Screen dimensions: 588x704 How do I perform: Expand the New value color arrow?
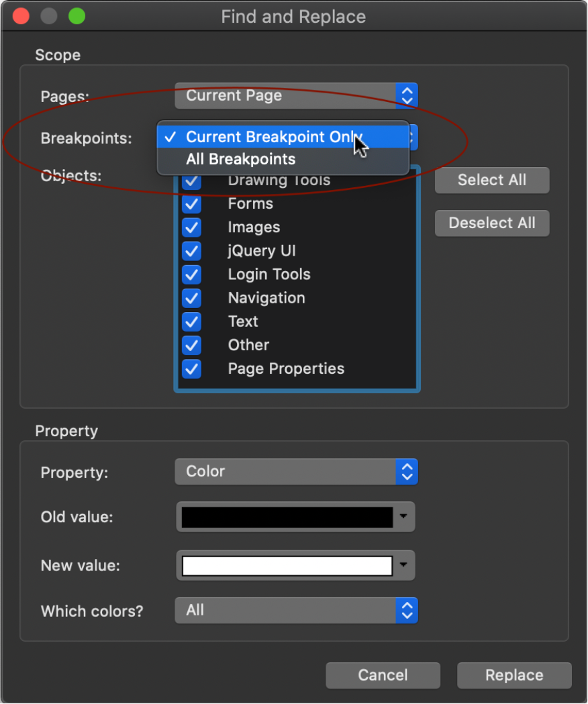point(403,565)
